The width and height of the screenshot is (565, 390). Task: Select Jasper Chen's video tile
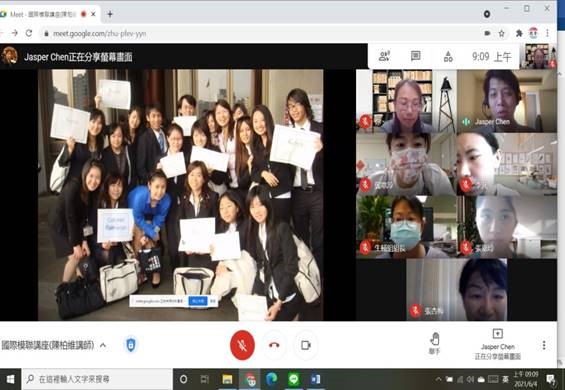[x=507, y=101]
